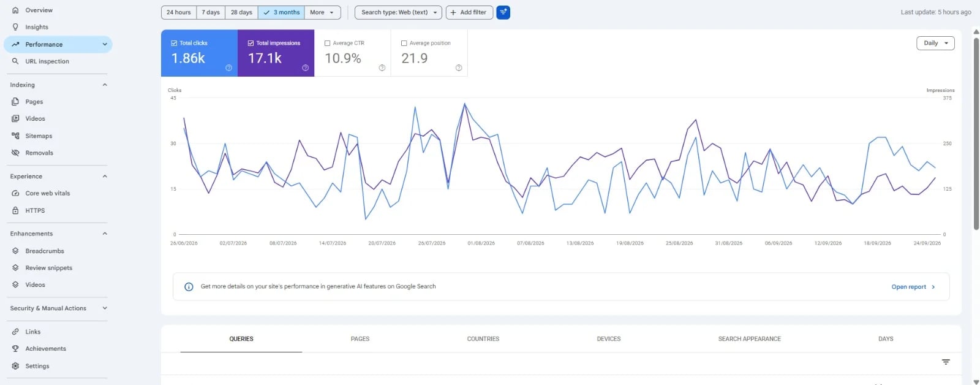Select the 24 hours date range

click(179, 12)
